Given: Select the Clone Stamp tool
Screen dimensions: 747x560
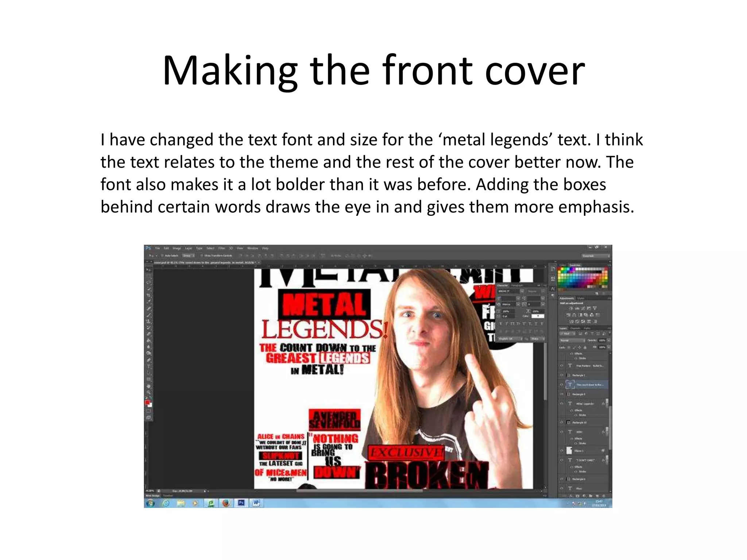Looking at the screenshot, I should (148, 321).
